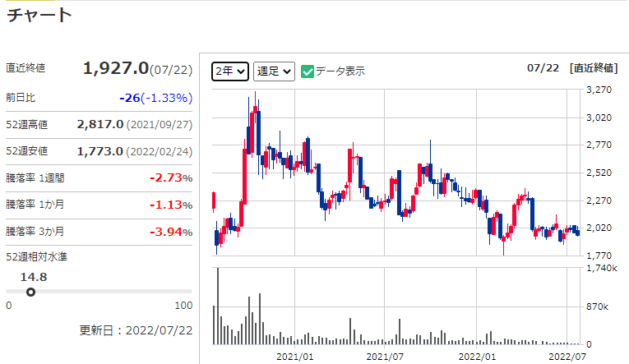The height and width of the screenshot is (364, 629).
Task: Click the 騰落率 1週間 value -2.73%
Action: coord(171,177)
